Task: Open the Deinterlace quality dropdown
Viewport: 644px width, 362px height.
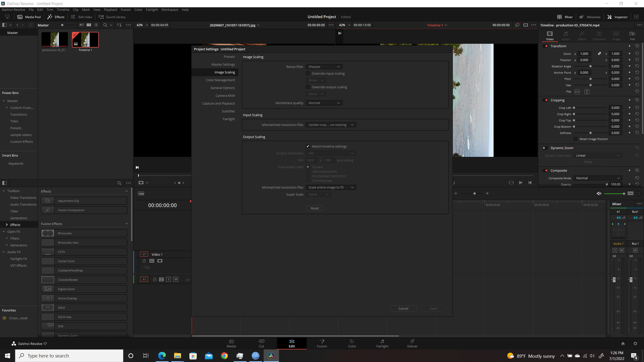Action: pos(324,103)
